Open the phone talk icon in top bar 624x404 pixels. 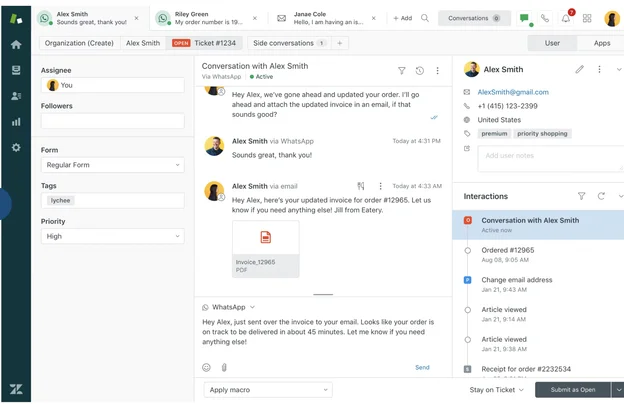pyautogui.click(x=545, y=18)
